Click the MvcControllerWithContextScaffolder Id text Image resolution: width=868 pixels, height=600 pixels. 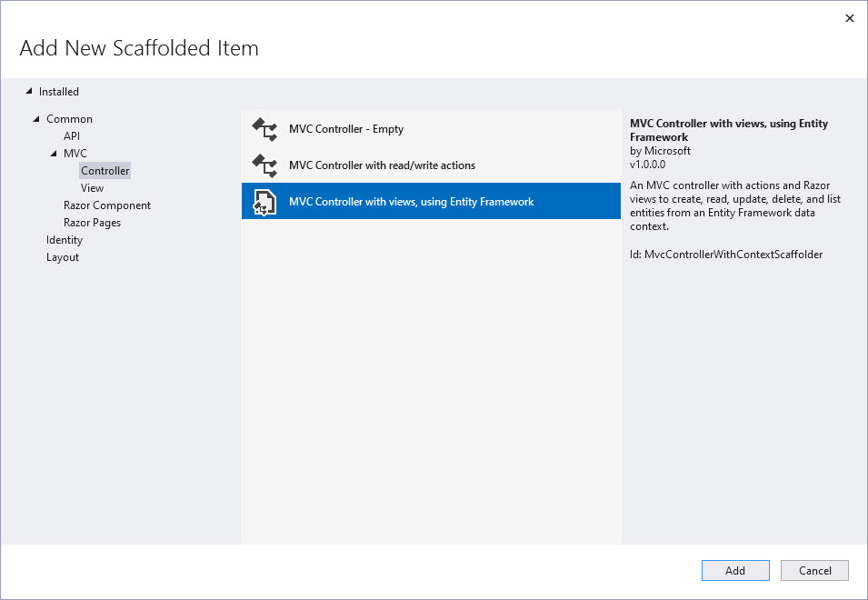pos(725,255)
